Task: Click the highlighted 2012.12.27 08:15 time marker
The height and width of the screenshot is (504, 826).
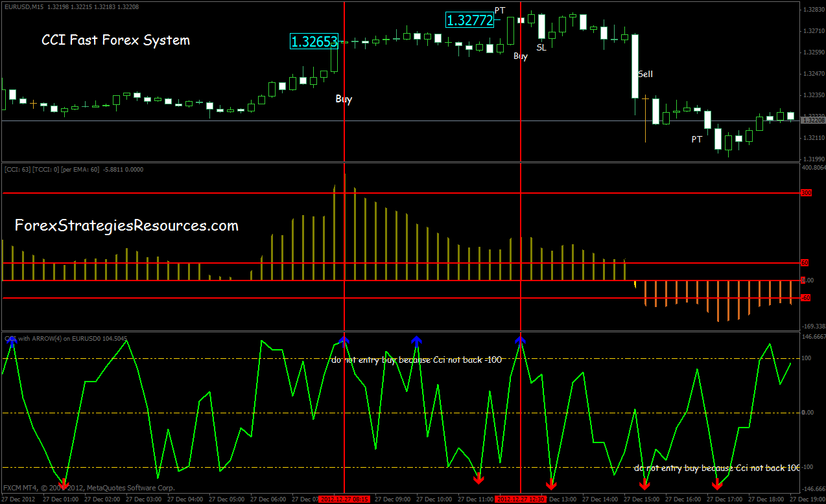Action: click(344, 499)
